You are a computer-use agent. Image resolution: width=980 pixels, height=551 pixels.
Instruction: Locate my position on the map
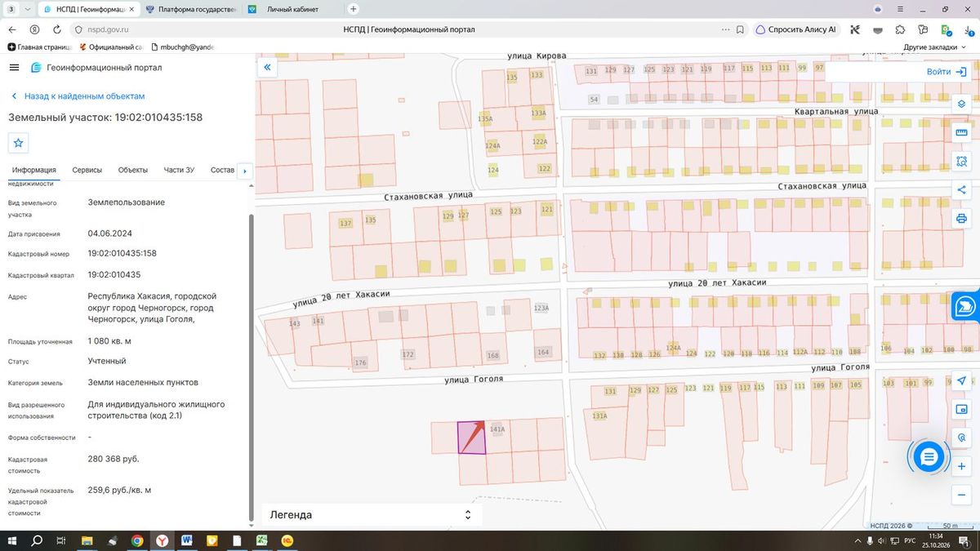point(961,381)
